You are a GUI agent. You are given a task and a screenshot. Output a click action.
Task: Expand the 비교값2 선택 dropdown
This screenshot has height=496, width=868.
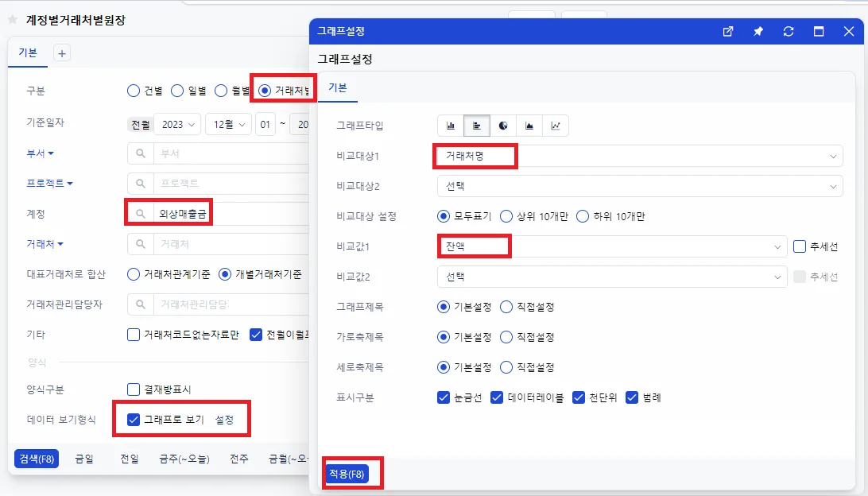click(x=612, y=277)
